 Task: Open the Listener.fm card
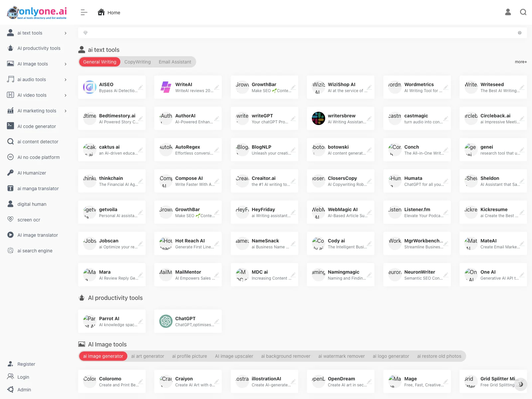tap(417, 212)
